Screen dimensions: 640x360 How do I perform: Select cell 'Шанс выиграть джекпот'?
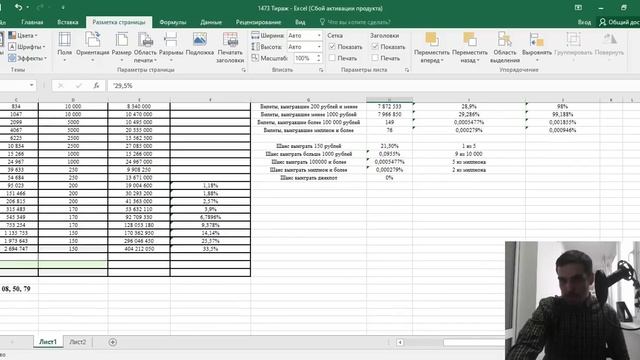pos(309,178)
